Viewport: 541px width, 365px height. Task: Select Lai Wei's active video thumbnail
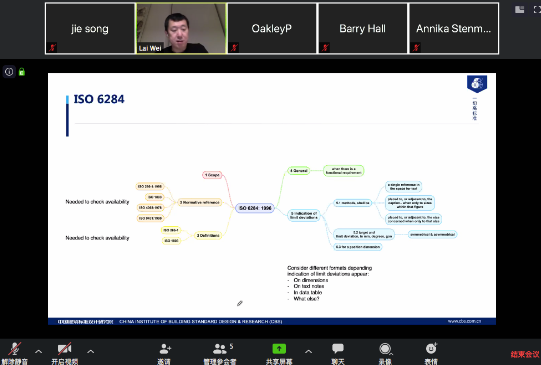tap(181, 28)
